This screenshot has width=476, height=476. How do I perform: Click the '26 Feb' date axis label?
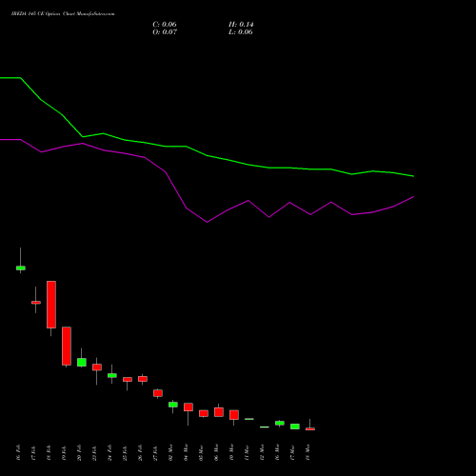[x=140, y=452]
